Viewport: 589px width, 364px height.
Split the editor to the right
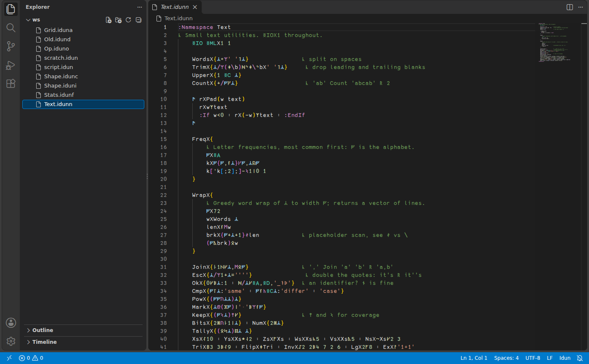[570, 7]
